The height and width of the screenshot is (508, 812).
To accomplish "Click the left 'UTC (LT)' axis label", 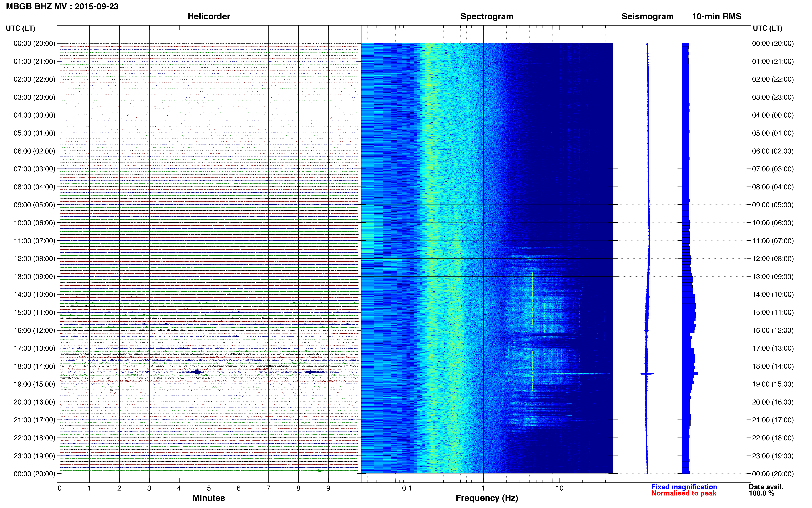I will pyautogui.click(x=21, y=28).
